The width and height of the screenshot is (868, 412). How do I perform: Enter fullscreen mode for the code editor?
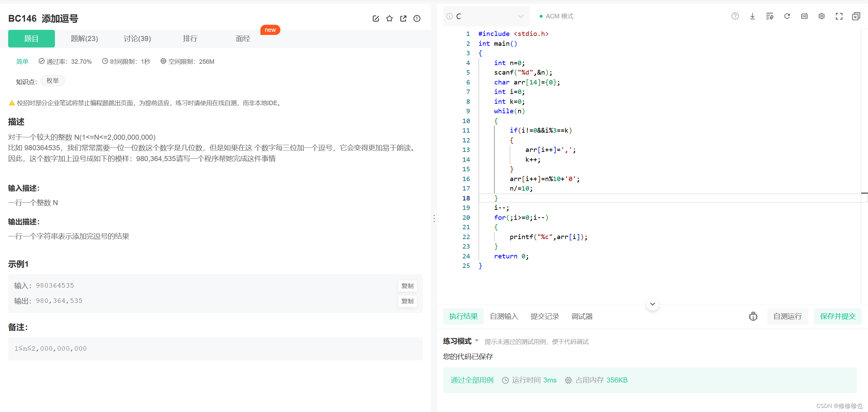coord(839,16)
